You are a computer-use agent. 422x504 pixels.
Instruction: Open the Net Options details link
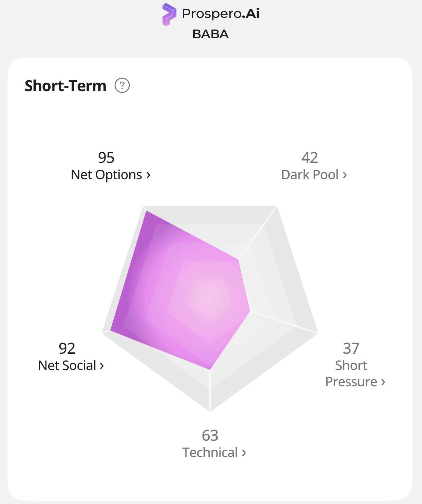[x=111, y=175]
